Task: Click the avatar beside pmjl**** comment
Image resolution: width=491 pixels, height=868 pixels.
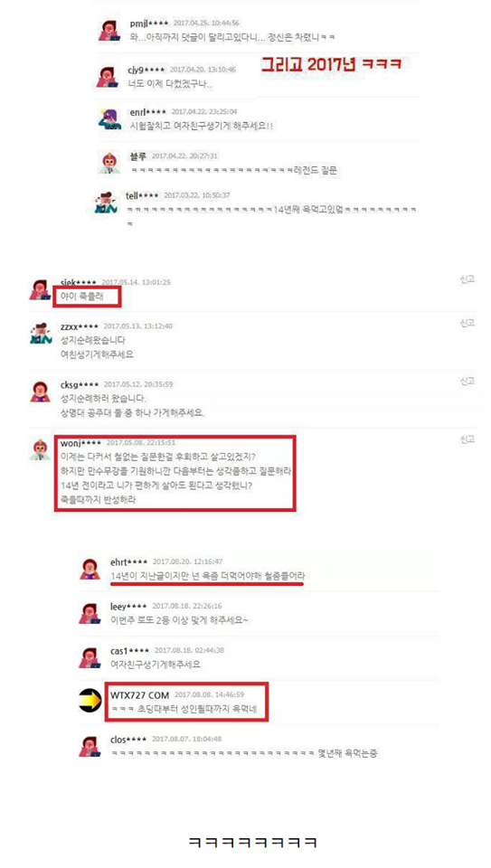Action: [109, 31]
